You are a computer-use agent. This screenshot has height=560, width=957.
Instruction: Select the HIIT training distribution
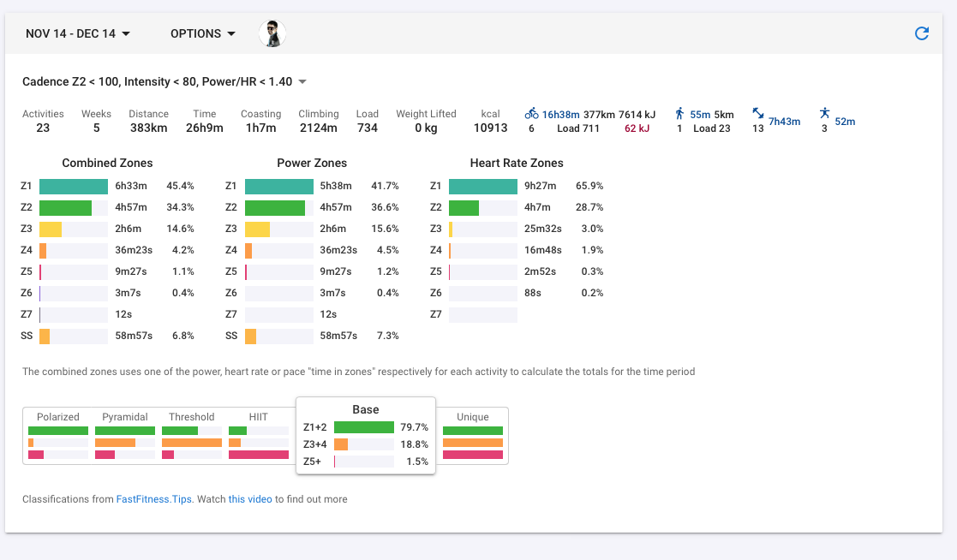pyautogui.click(x=258, y=436)
